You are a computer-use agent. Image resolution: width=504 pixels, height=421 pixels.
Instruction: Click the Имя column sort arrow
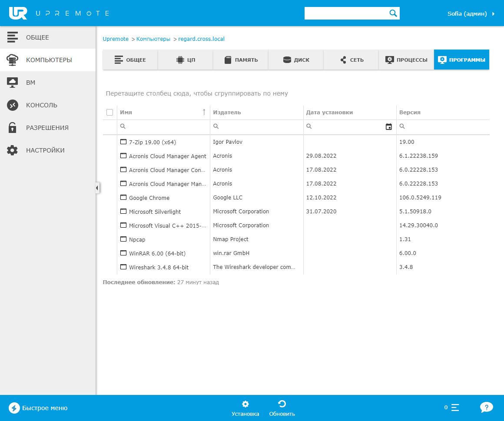(x=204, y=112)
